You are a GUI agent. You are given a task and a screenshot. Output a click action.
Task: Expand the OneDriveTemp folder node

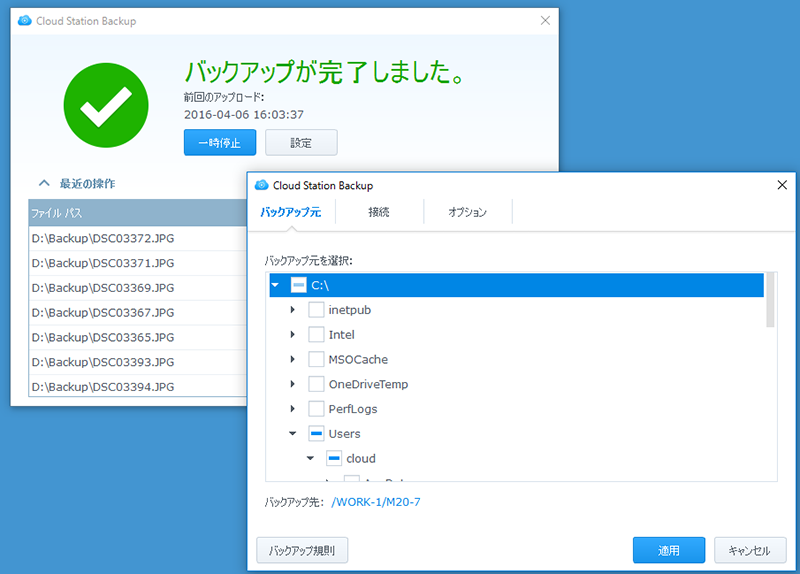pyautogui.click(x=292, y=384)
